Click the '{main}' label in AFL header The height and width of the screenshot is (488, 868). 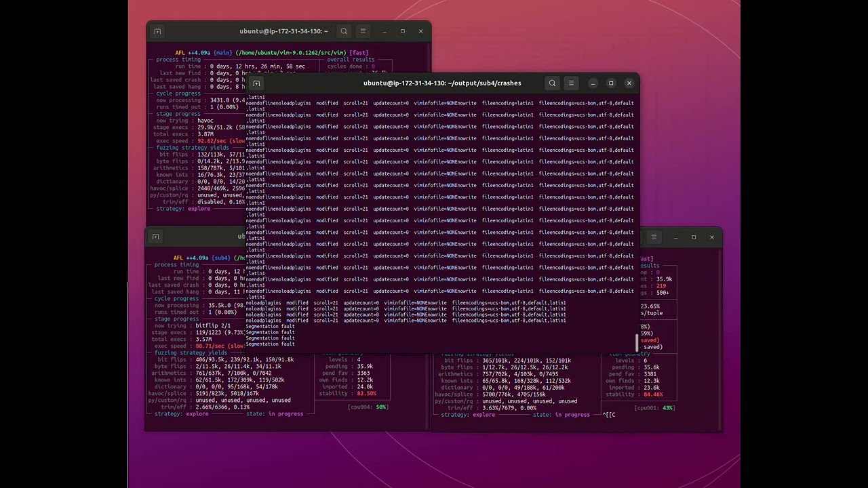point(222,53)
